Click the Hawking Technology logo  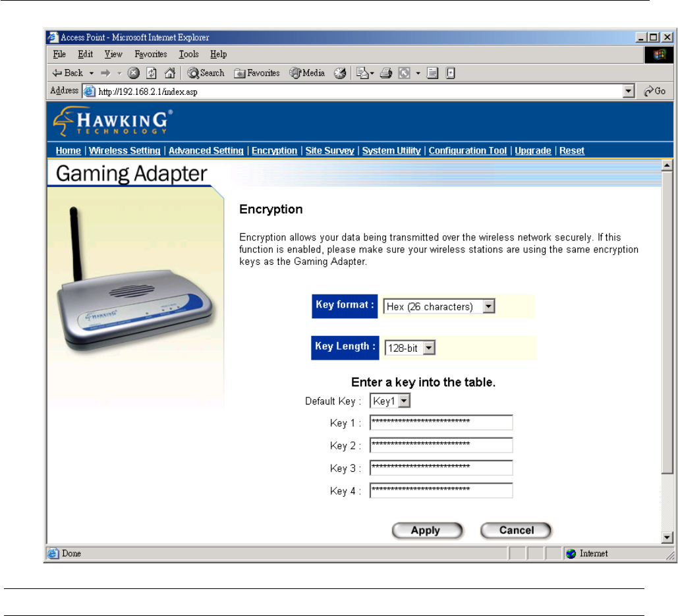[x=113, y=122]
